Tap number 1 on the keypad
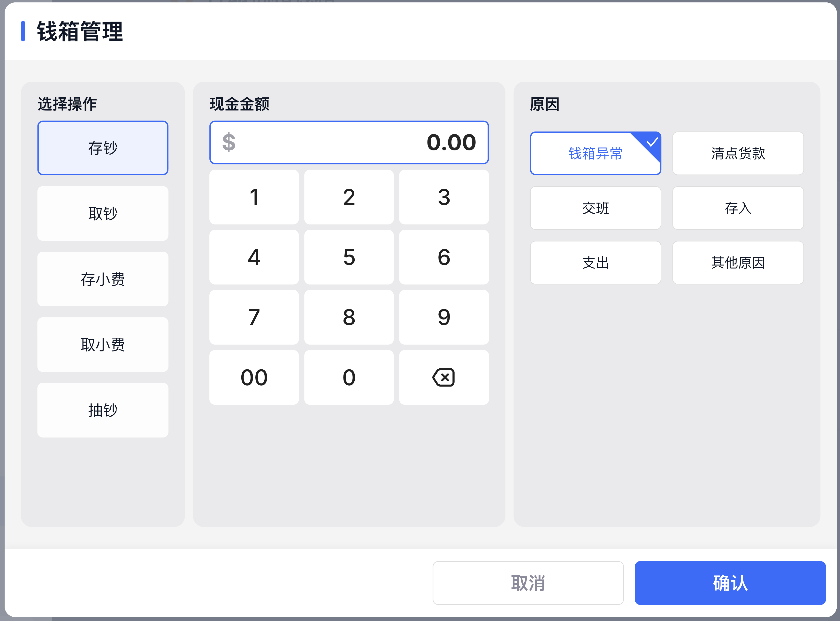This screenshot has height=621, width=840. [x=254, y=197]
